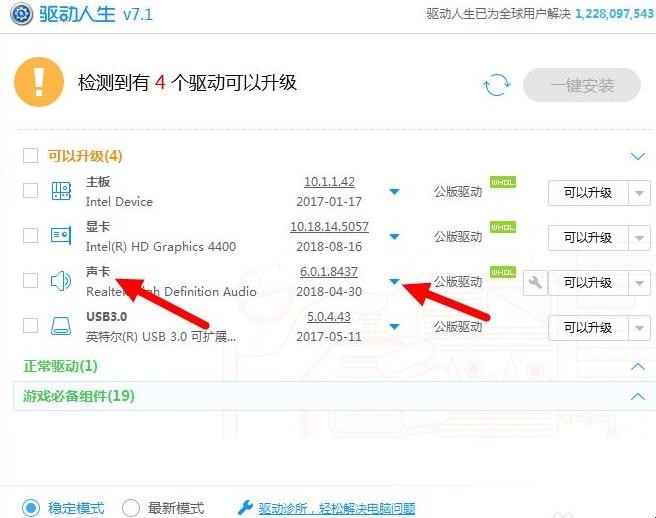Viewport: 656px width, 518px height.
Task: Click the Realtek High Definition Audio text
Action: point(171,292)
